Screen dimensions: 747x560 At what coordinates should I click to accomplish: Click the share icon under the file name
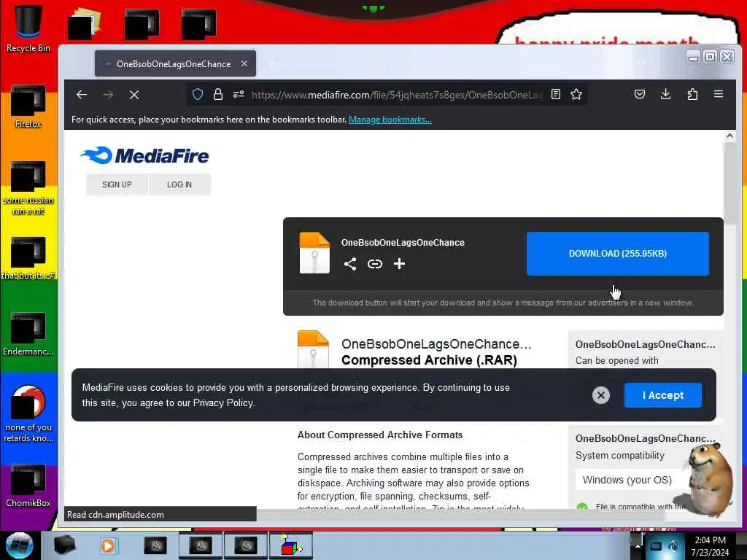pyautogui.click(x=350, y=264)
